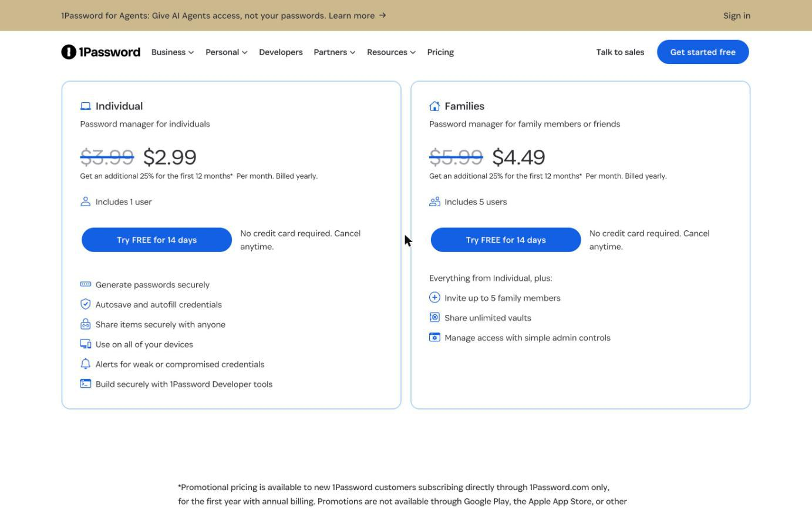Click the vault icon for Share unlimited vaults

434,317
